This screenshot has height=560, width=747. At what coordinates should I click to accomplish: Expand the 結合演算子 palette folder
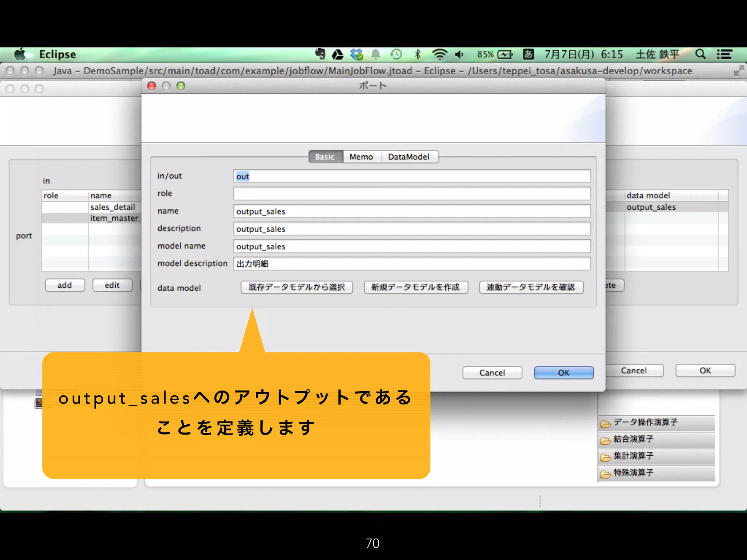click(657, 440)
